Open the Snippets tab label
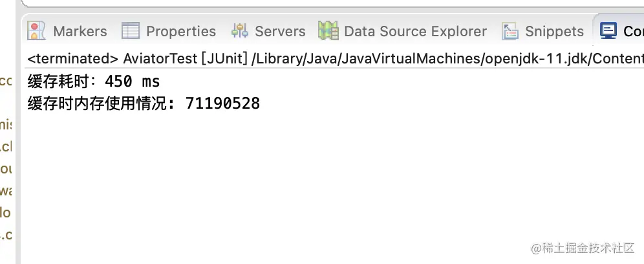This screenshot has width=644, height=264. pos(554,31)
